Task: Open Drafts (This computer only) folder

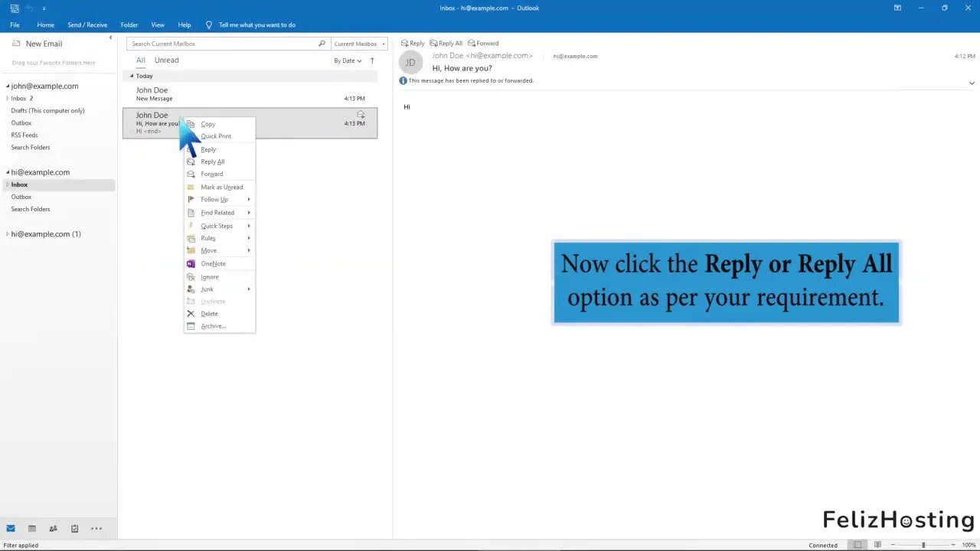Action: point(47,111)
